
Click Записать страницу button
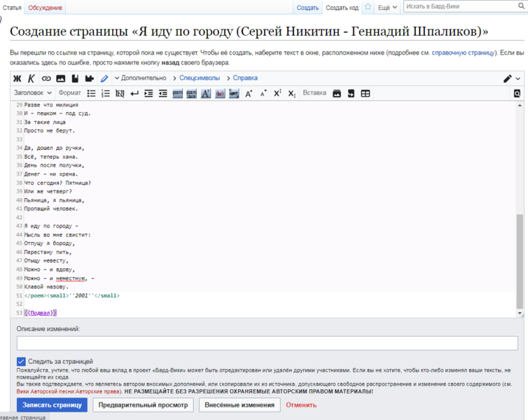click(52, 405)
